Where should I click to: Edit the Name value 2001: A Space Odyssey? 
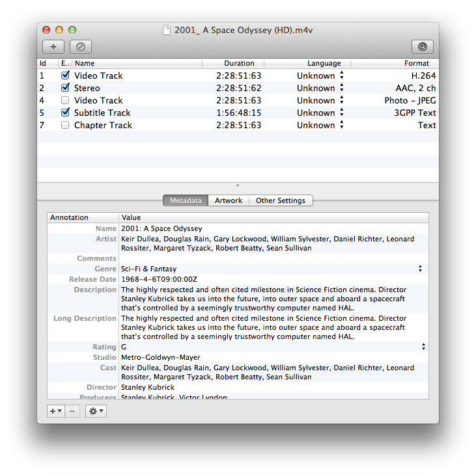(x=161, y=228)
